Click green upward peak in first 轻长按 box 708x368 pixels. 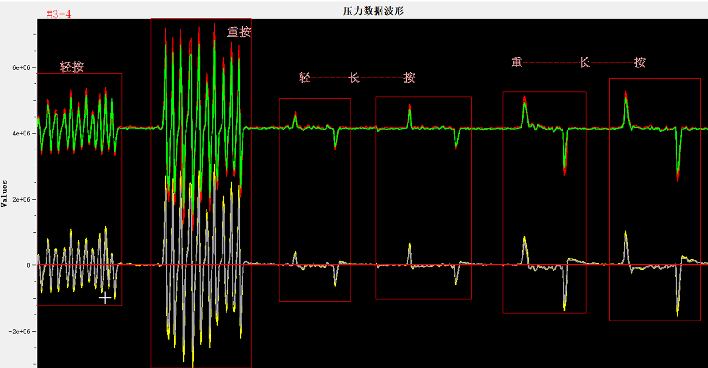[x=295, y=120]
